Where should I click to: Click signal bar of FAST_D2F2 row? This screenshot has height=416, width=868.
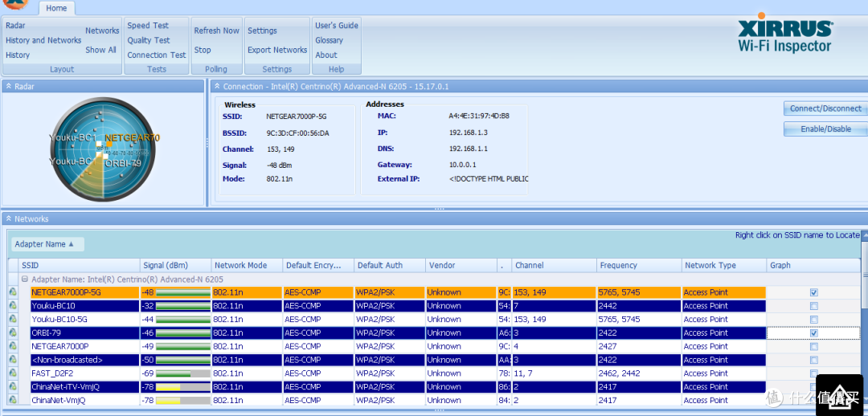[x=183, y=373]
